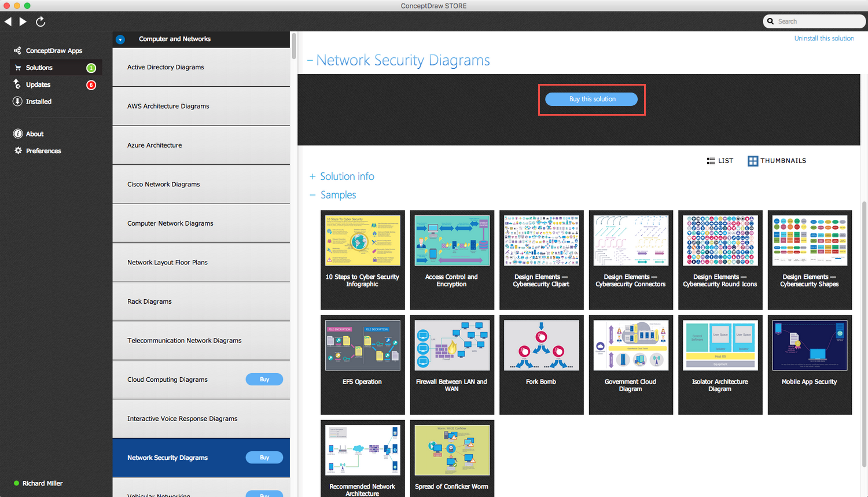Screen dimensions: 868x497
Task: Collapse the Network Security Diagrams heading
Action: [310, 60]
